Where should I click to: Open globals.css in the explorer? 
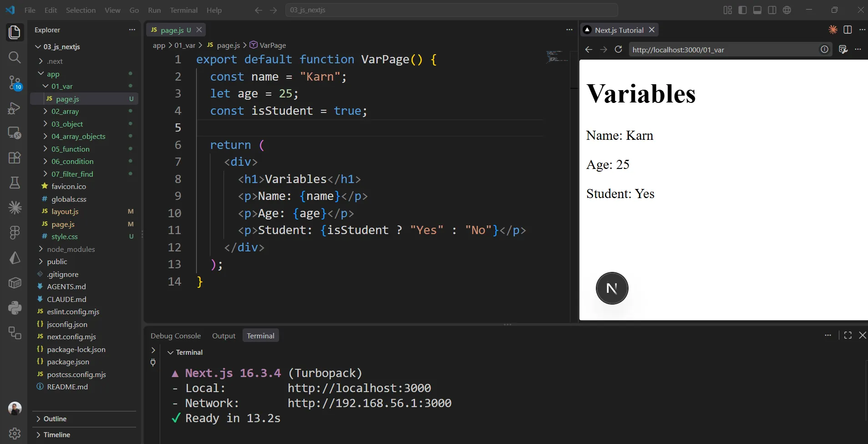pyautogui.click(x=69, y=199)
